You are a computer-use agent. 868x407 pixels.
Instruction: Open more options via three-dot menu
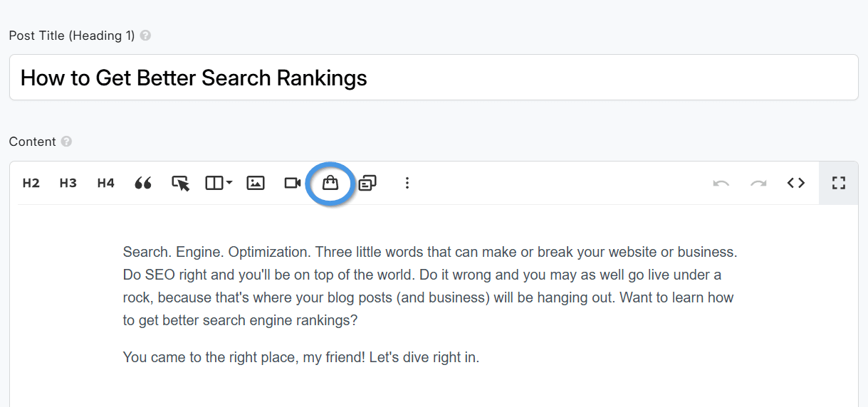tap(407, 183)
